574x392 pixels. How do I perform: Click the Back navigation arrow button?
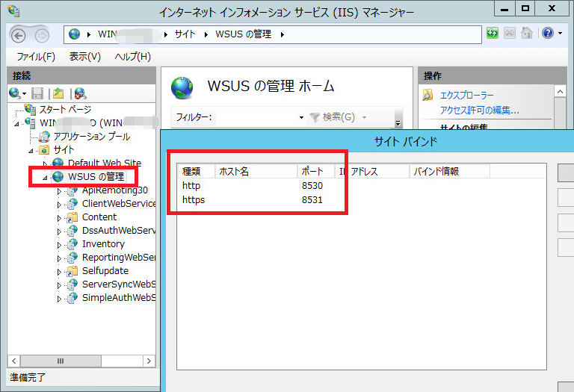point(18,36)
